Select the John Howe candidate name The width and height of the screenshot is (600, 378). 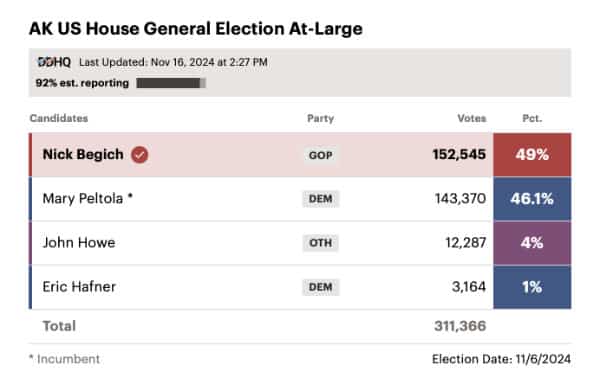(x=79, y=243)
